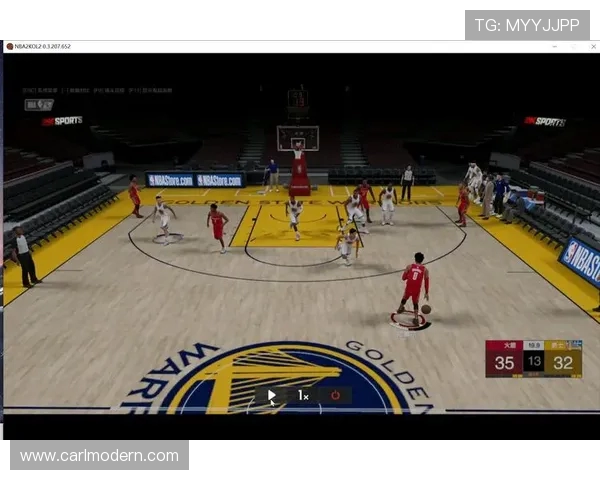Click the 13 shot clock value
This screenshot has height=480, width=600.
[534, 361]
